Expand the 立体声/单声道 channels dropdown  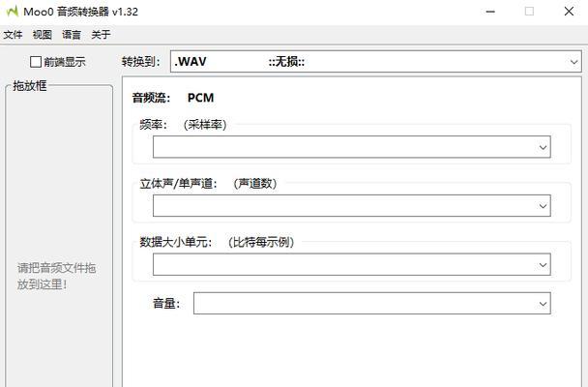pos(352,205)
